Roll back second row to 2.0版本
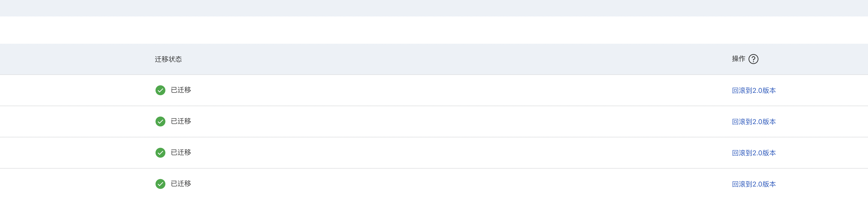This screenshot has height=197, width=868. [x=754, y=122]
